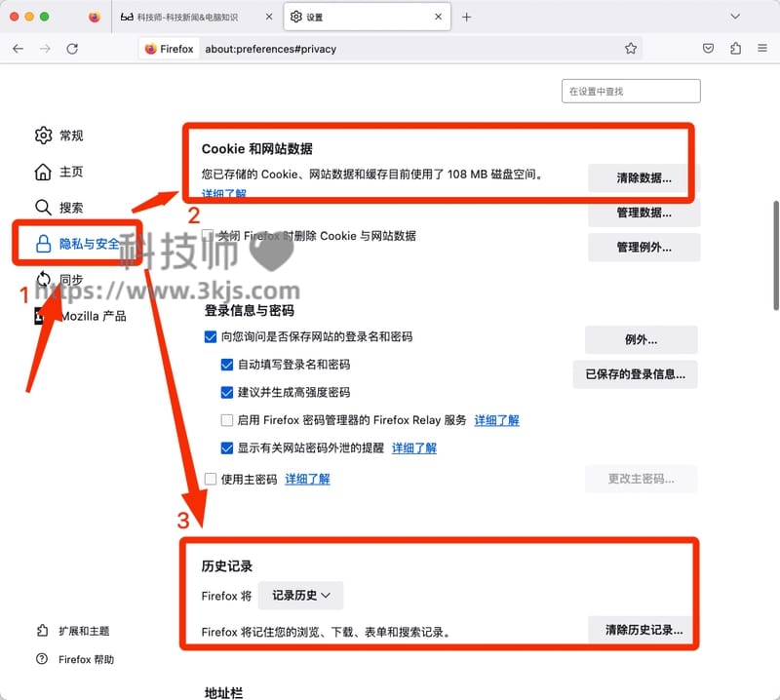This screenshot has height=700, width=780.
Task: Toggle 向您询问是否保存网站的登录名和密码 checkbox
Action: (210, 336)
